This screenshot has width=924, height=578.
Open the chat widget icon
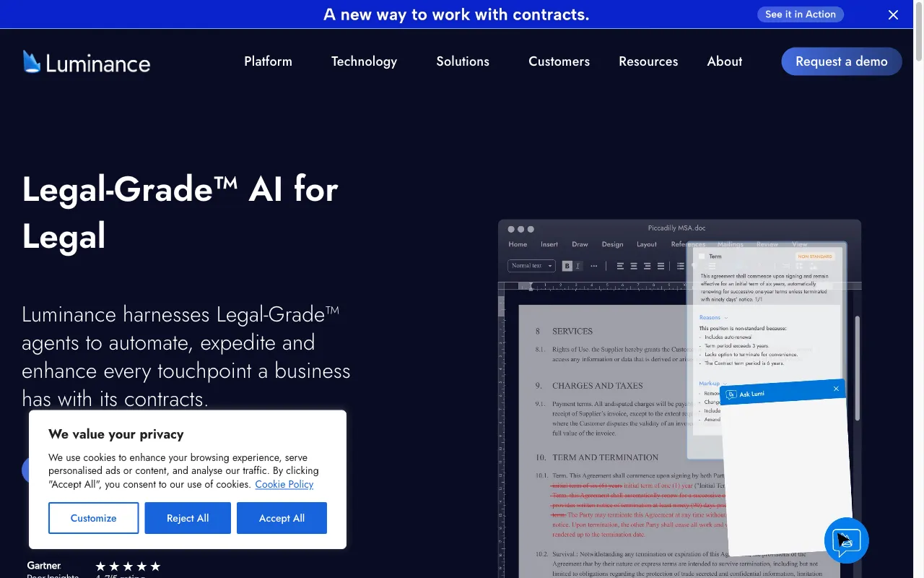click(x=846, y=540)
